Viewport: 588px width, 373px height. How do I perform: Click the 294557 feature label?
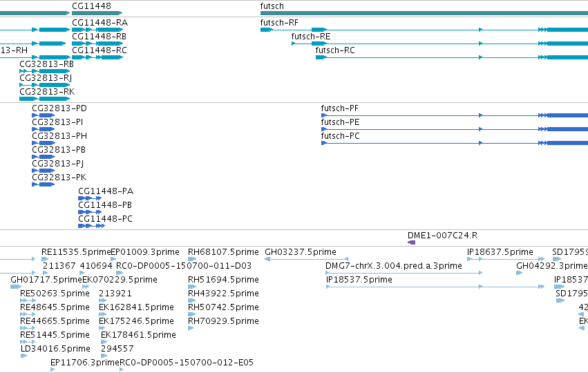(117, 349)
